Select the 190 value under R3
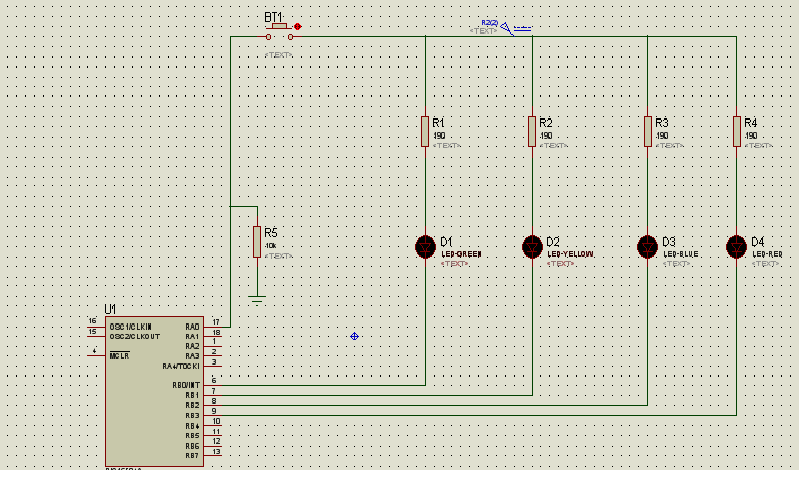803x480 pixels. tap(662, 136)
